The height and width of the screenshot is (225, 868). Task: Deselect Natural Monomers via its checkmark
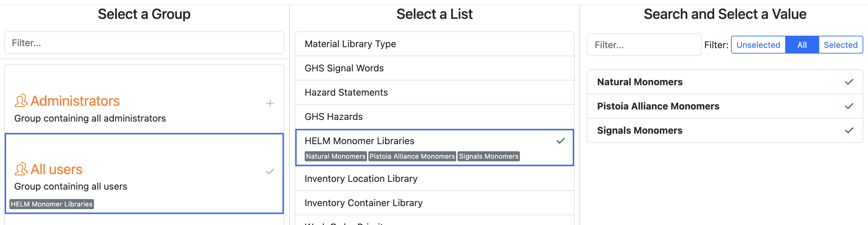click(849, 82)
